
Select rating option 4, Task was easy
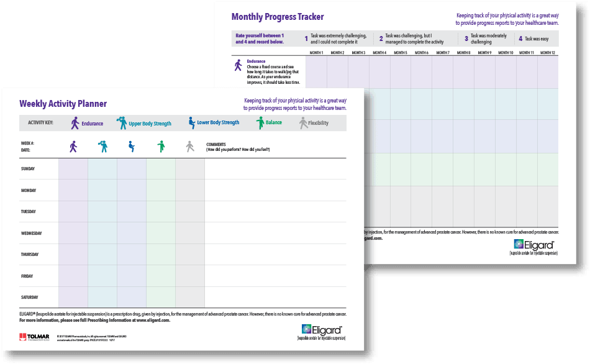coord(534,39)
